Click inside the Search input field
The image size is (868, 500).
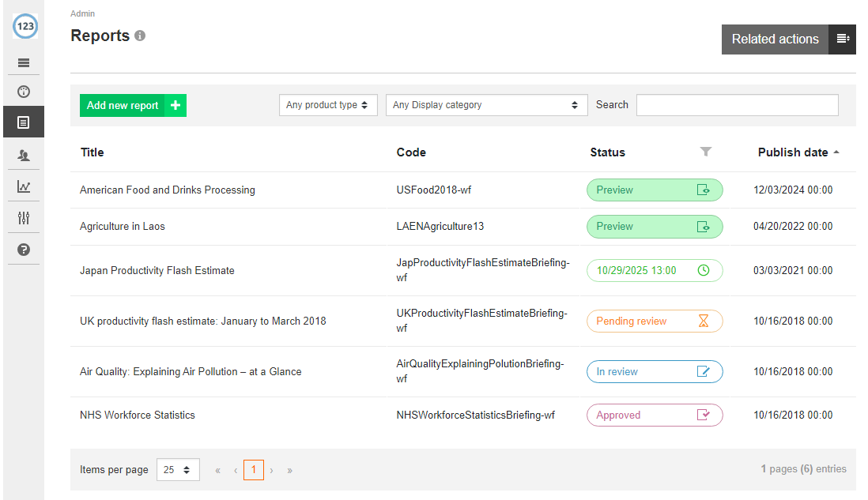pyautogui.click(x=737, y=104)
